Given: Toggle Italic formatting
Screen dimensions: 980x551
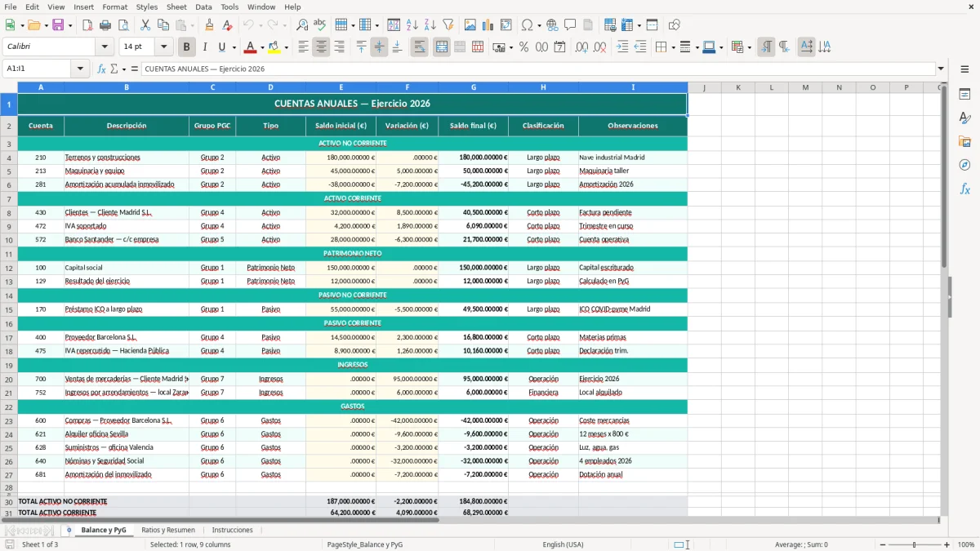Looking at the screenshot, I should 204,47.
